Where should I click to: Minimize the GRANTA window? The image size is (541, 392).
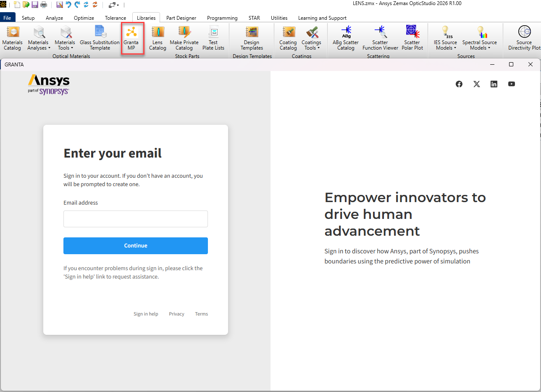click(x=492, y=64)
